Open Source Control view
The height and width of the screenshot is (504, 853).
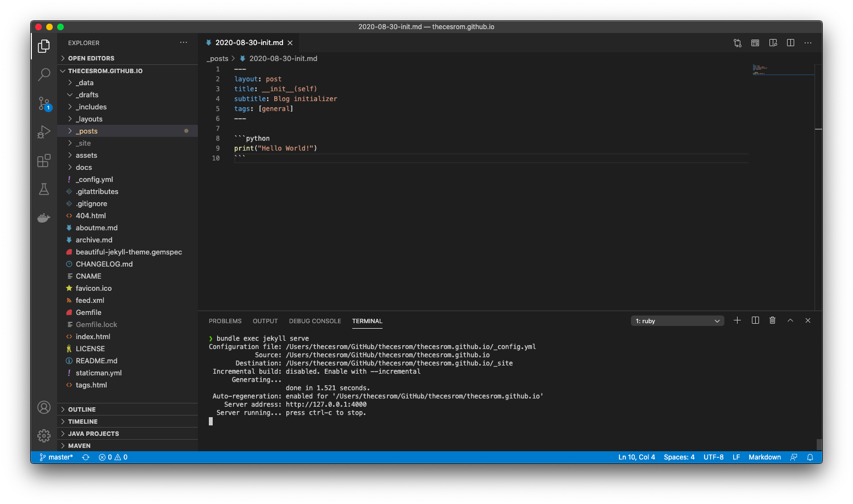(44, 103)
